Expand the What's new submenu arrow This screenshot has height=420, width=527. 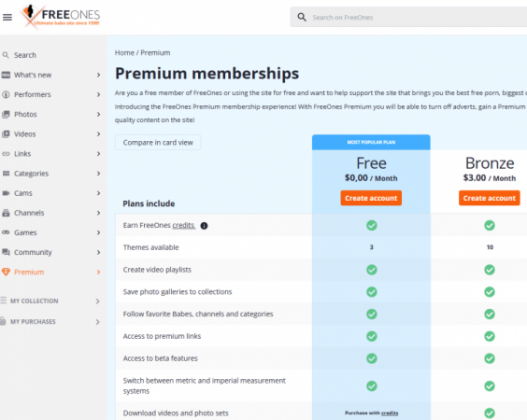click(x=98, y=75)
